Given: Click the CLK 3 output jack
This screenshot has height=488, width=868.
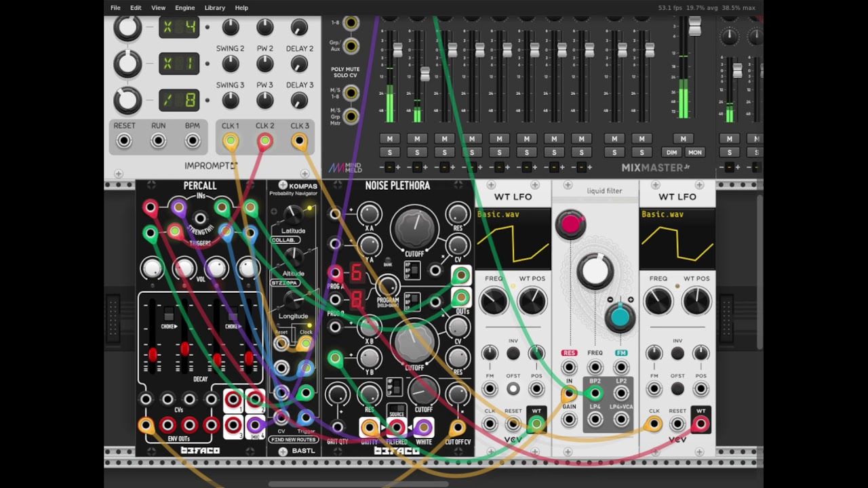Looking at the screenshot, I should (299, 141).
